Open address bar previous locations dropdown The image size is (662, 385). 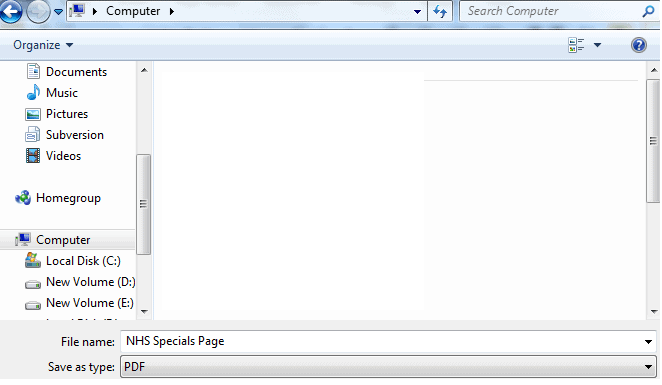click(x=417, y=11)
